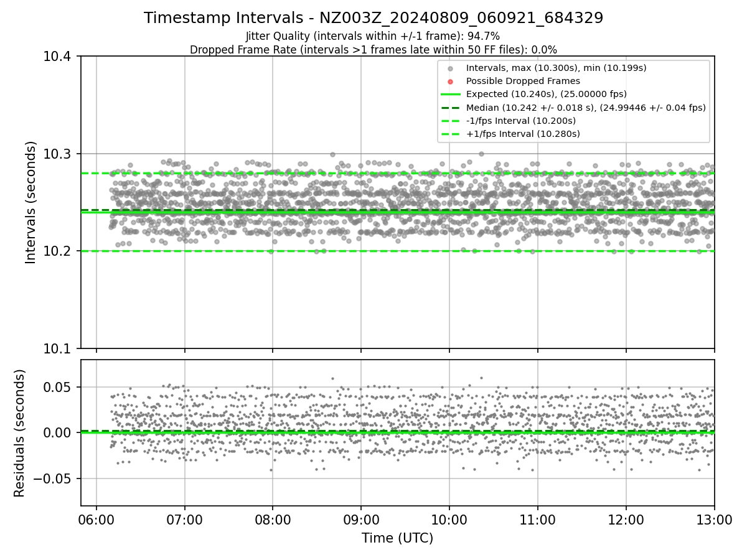The image size is (747, 560).
Task: Select legend entry 'Expected (10.240s), (25.00000 fps)'
Action: tap(547, 94)
